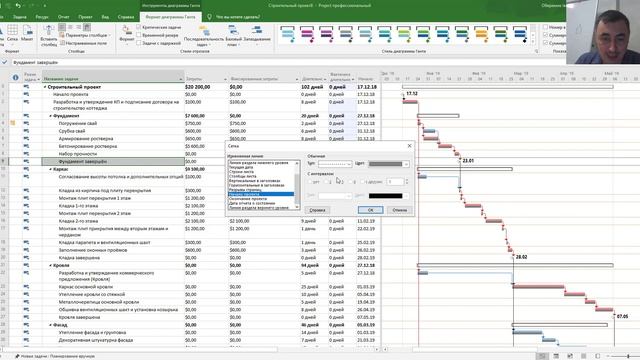Click Отмена in the Сетка dialog

coord(399,210)
